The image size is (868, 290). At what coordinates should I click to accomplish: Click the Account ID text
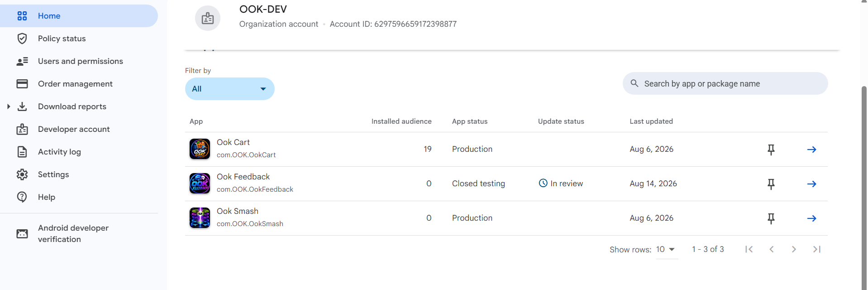pyautogui.click(x=393, y=24)
